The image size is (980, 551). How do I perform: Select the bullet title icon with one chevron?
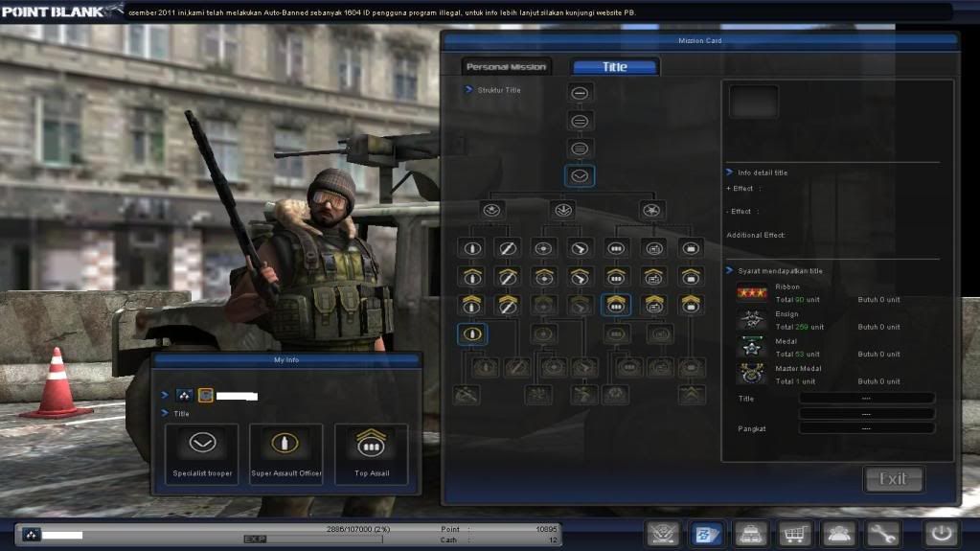(x=472, y=276)
